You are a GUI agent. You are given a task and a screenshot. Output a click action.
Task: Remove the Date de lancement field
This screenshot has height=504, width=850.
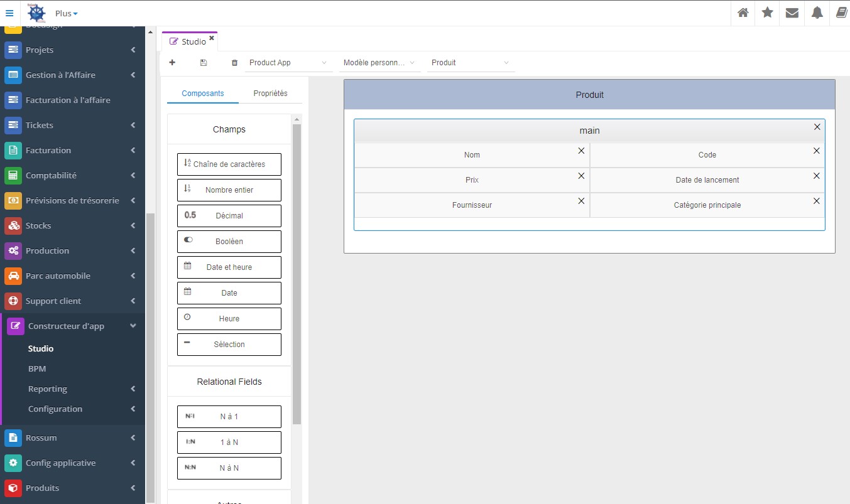pos(817,176)
